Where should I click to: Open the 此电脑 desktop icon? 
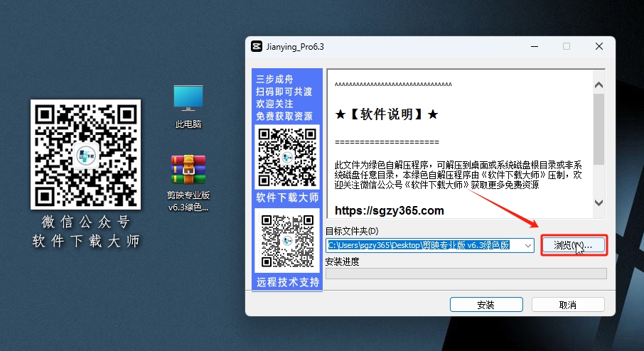(188, 107)
